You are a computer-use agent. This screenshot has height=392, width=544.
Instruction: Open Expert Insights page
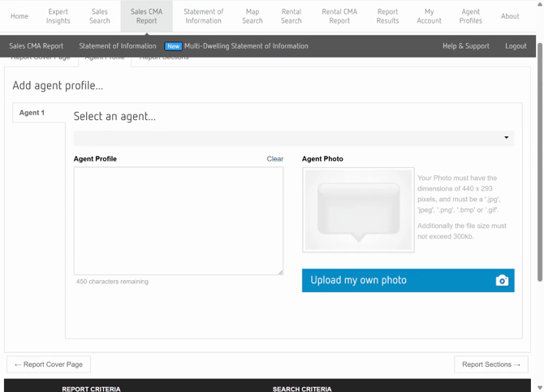58,16
